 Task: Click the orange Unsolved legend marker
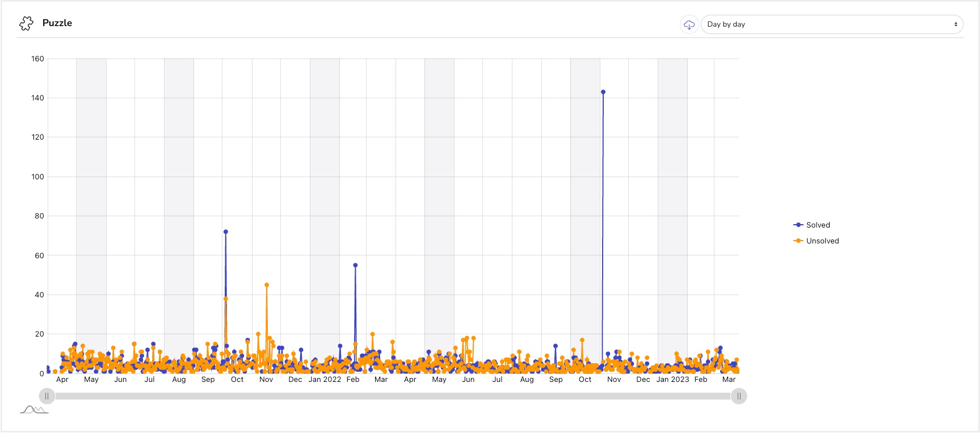[798, 241]
